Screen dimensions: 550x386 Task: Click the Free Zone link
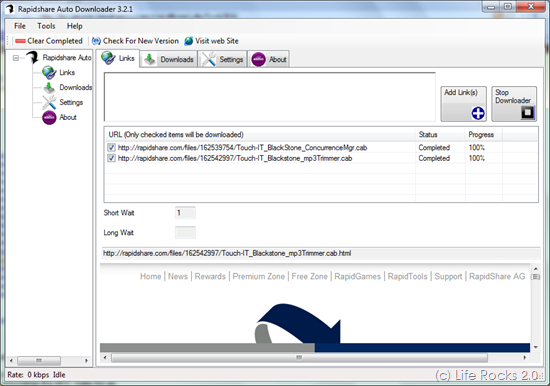click(309, 277)
